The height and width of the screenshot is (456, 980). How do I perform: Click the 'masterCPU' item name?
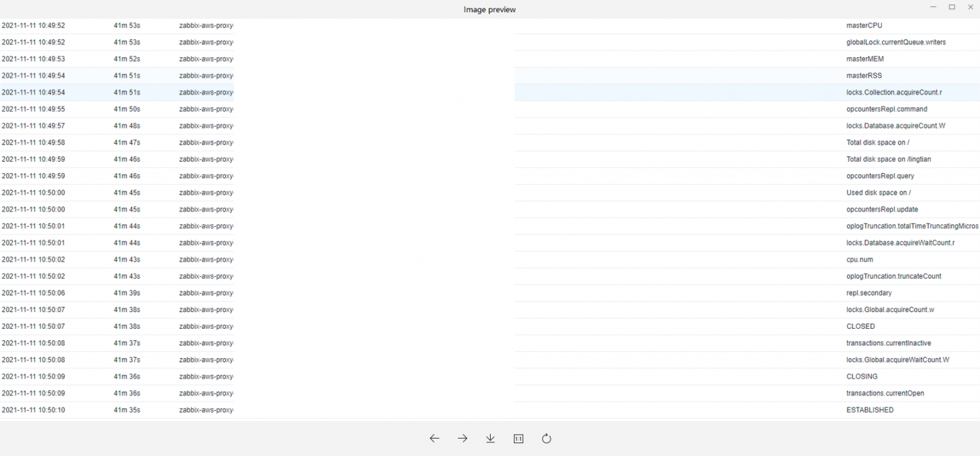(x=864, y=25)
